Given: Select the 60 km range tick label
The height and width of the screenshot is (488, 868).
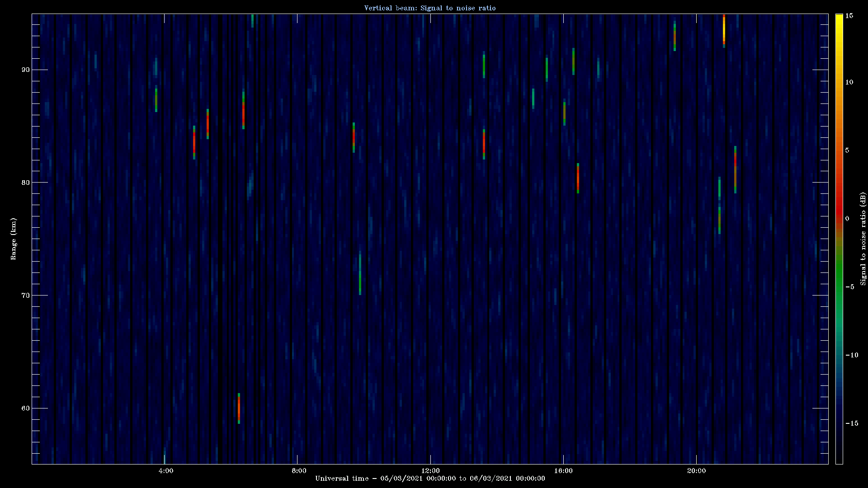Looking at the screenshot, I should (25, 408).
